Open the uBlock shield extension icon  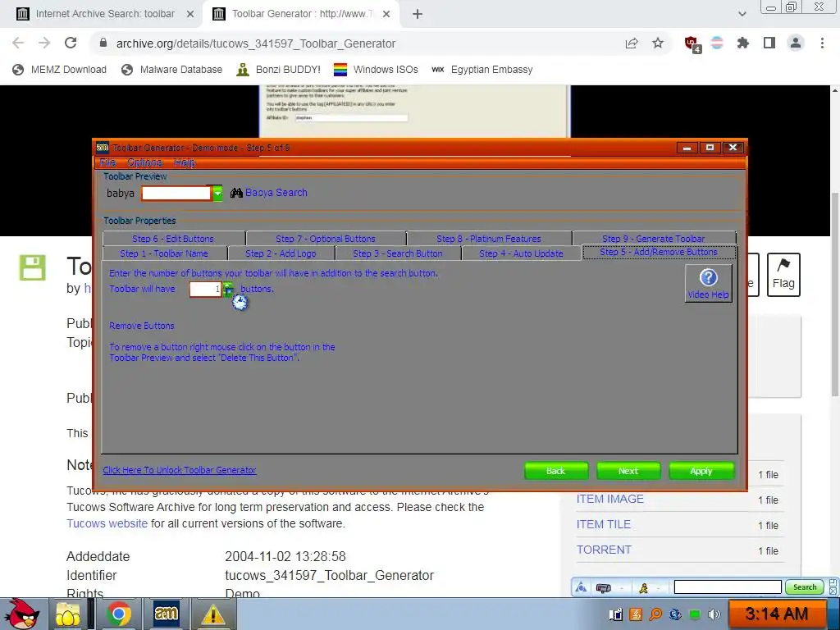[x=692, y=43]
